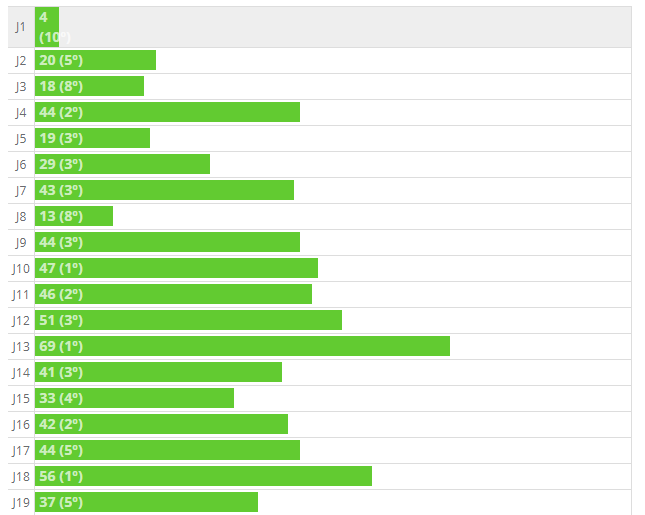Click the J10 bar showing 47 (1º)
The height and width of the screenshot is (515, 645).
tap(176, 268)
